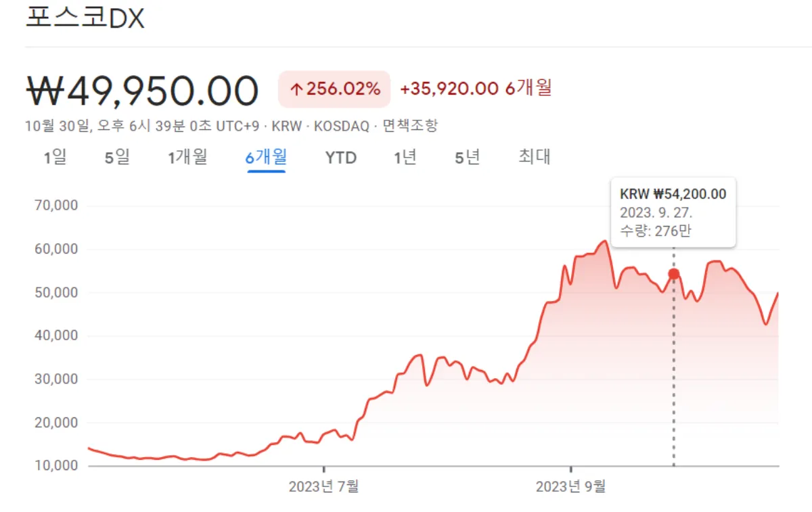The width and height of the screenshot is (812, 512).
Task: Open the 면책조항 disclaimer link
Action: click(410, 126)
